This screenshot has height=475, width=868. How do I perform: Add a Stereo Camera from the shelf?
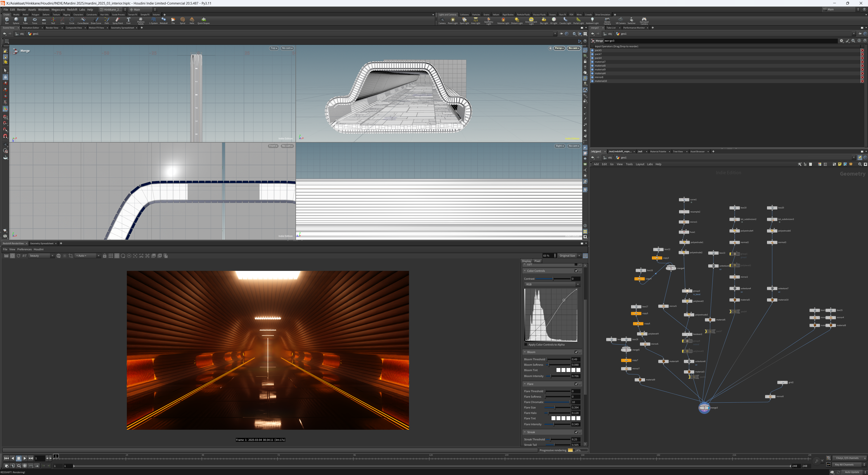pyautogui.click(x=607, y=21)
